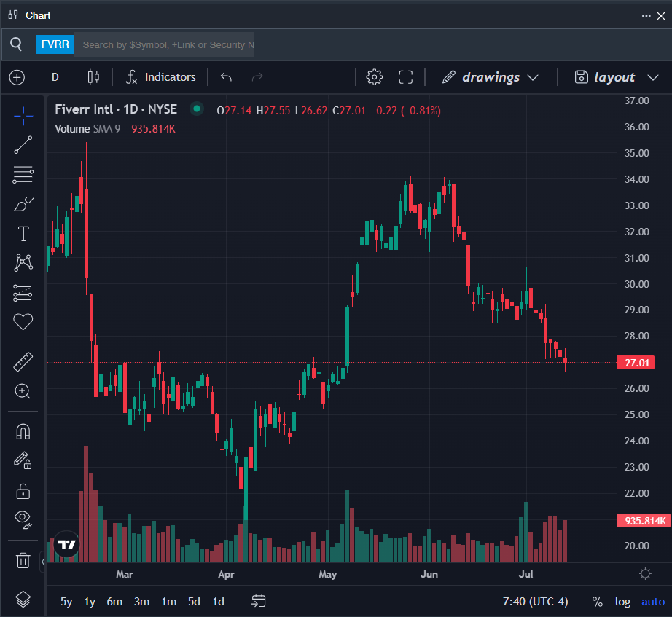The width and height of the screenshot is (672, 617).
Task: Toggle magnet mode on
Action: click(x=23, y=431)
